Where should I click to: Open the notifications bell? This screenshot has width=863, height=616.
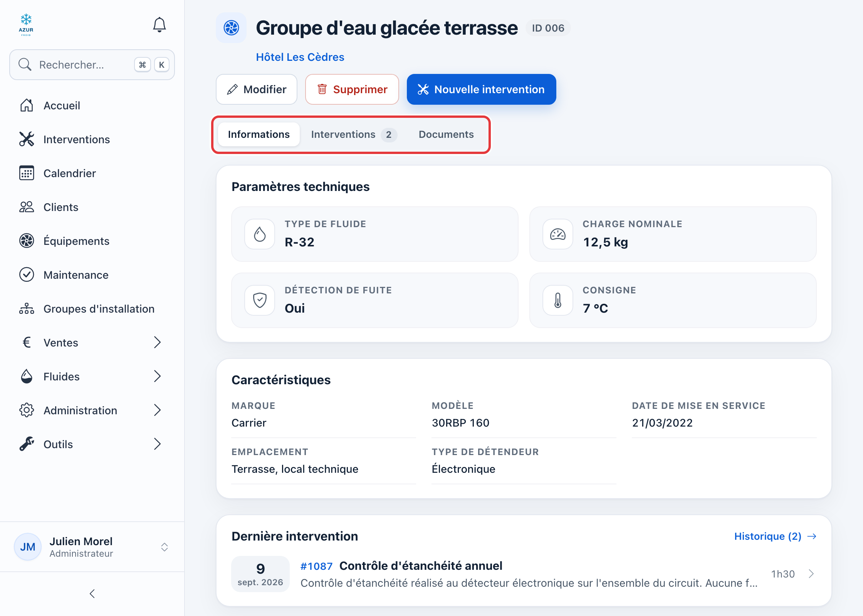159,25
